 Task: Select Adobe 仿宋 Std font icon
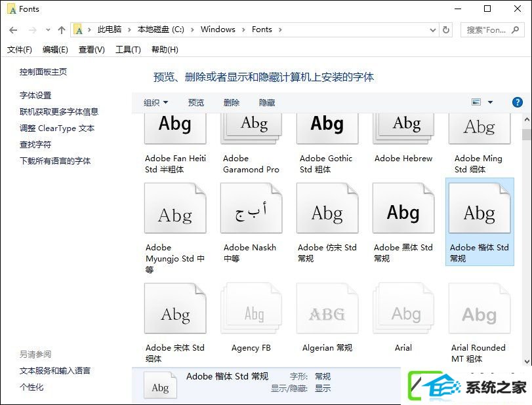coord(327,208)
